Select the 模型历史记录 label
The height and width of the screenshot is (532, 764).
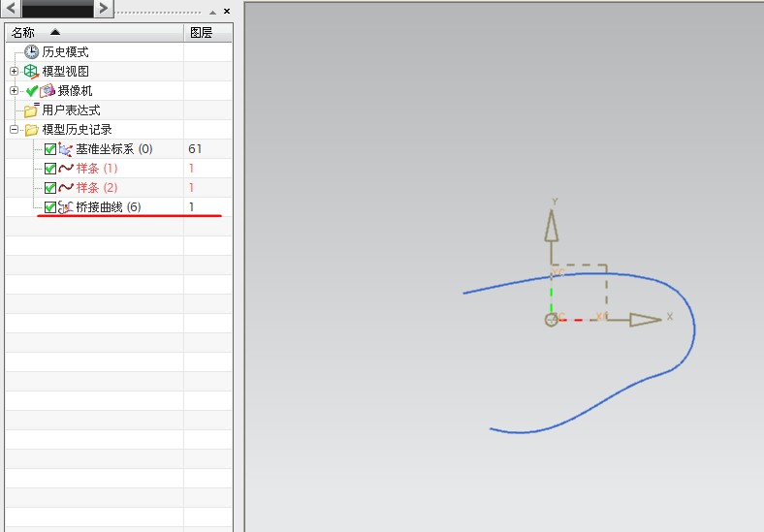77,130
